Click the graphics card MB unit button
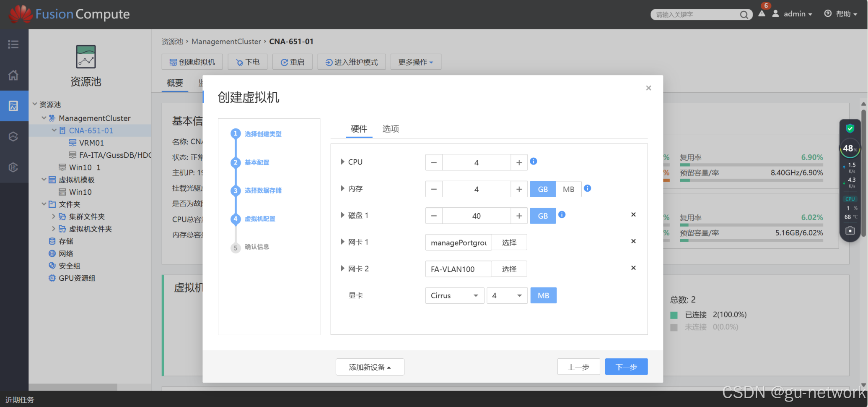The width and height of the screenshot is (868, 407). pos(543,295)
